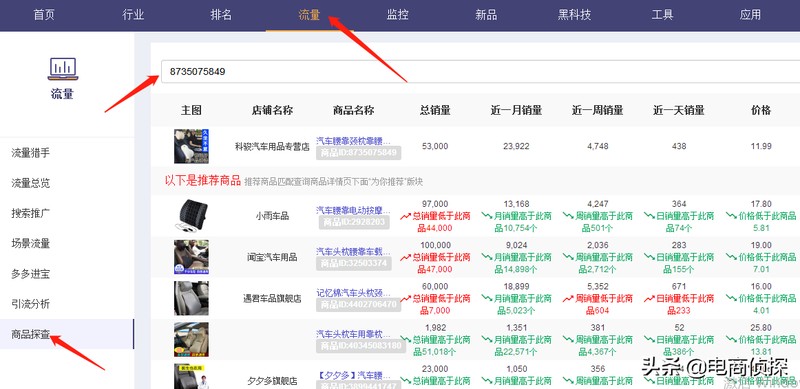This screenshot has width=800, height=389.
Task: Open product link 汽车头枕车用靠枕…
Action: [x=353, y=334]
